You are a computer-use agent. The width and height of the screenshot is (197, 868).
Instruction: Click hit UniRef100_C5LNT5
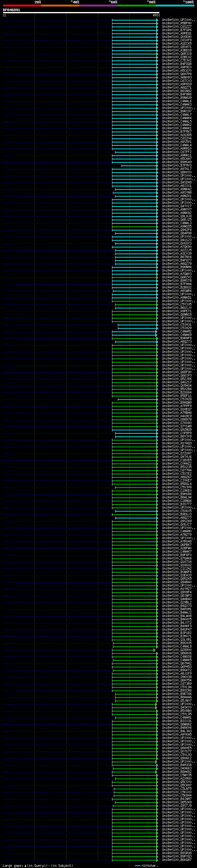tap(176, 789)
